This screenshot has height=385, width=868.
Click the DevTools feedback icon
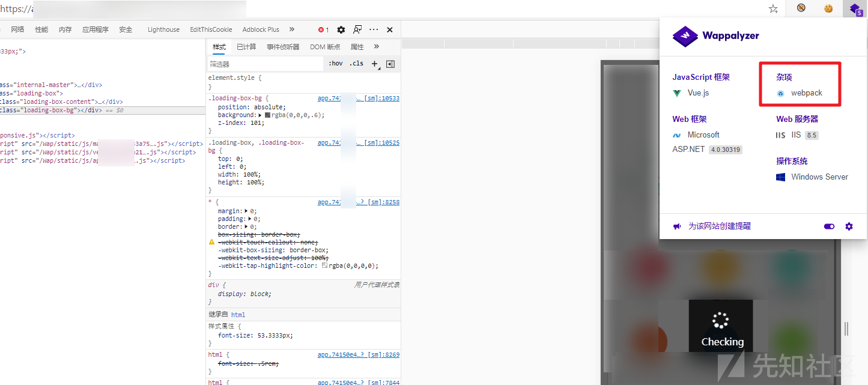357,29
